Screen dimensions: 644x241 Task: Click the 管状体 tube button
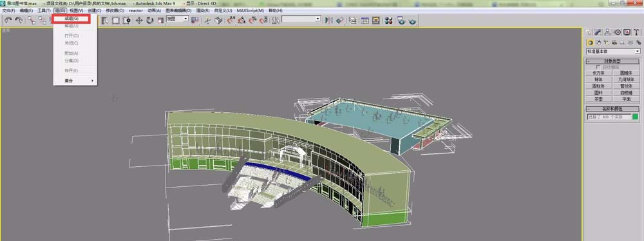point(627,86)
